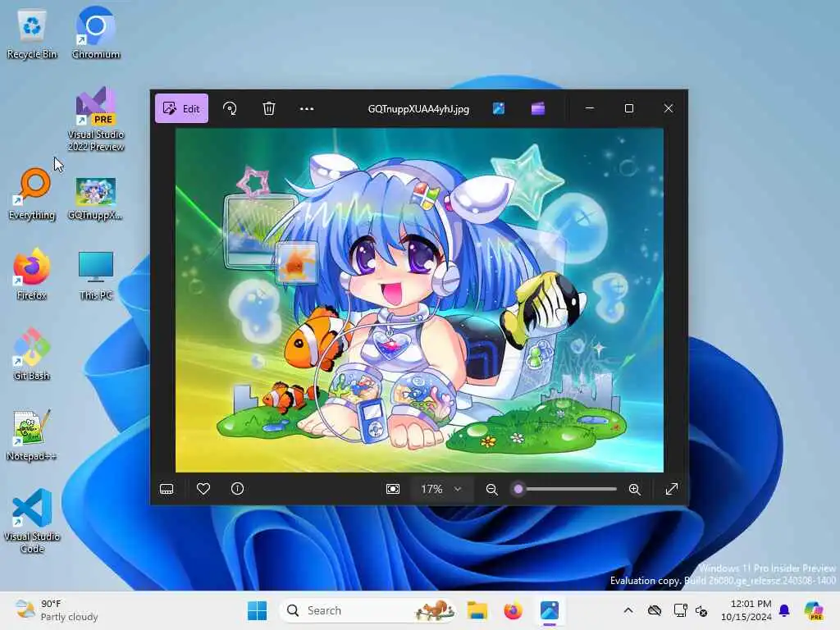
Task: Zoom in with the plus magnifier icon
Action: 635,489
